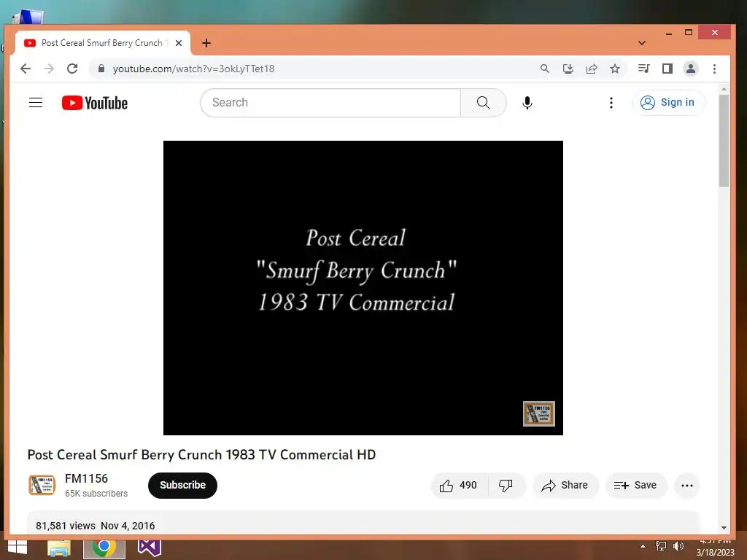Share this page using address bar share icon
The image size is (747, 560).
pyautogui.click(x=591, y=69)
